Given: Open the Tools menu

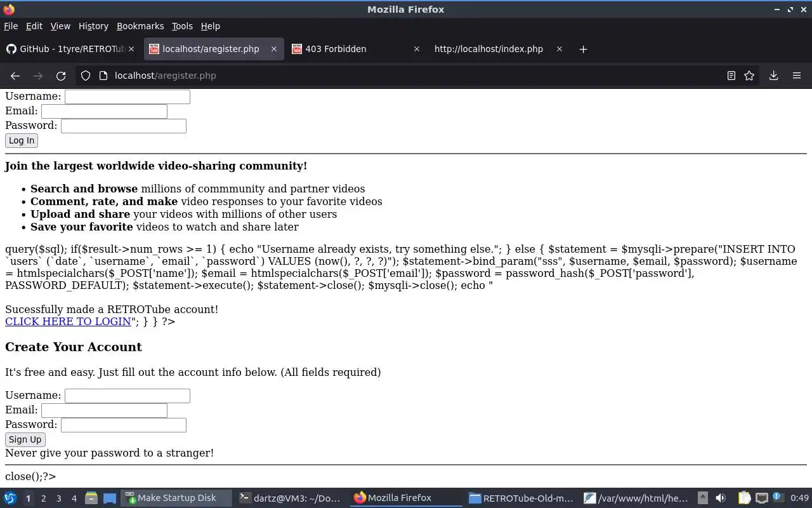Looking at the screenshot, I should pyautogui.click(x=182, y=26).
